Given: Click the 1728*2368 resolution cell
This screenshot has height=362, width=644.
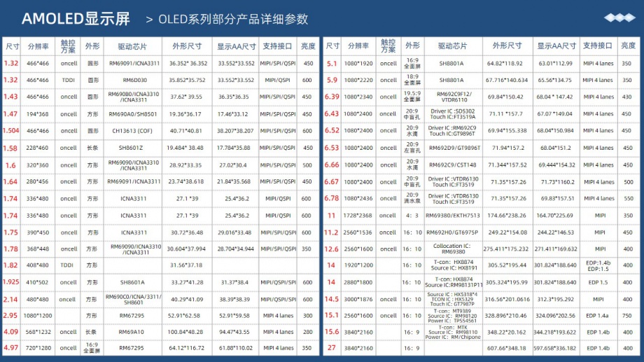Looking at the screenshot, I should [358, 215].
